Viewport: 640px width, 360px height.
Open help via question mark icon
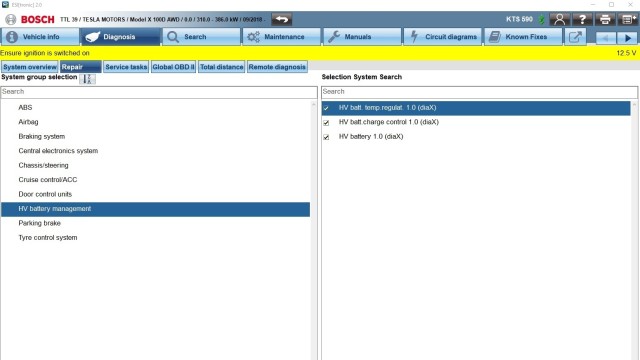click(582, 19)
